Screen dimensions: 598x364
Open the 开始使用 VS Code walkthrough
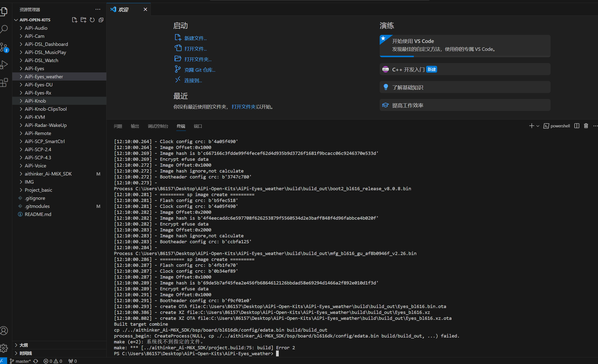click(x=465, y=46)
